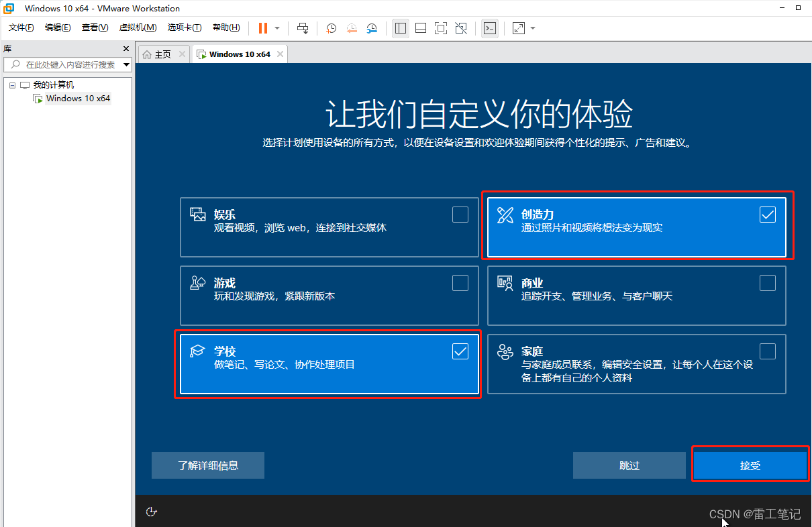Screen dimensions: 812x527
Task: Click the Unity mode icon
Action: pyautogui.click(x=461, y=28)
